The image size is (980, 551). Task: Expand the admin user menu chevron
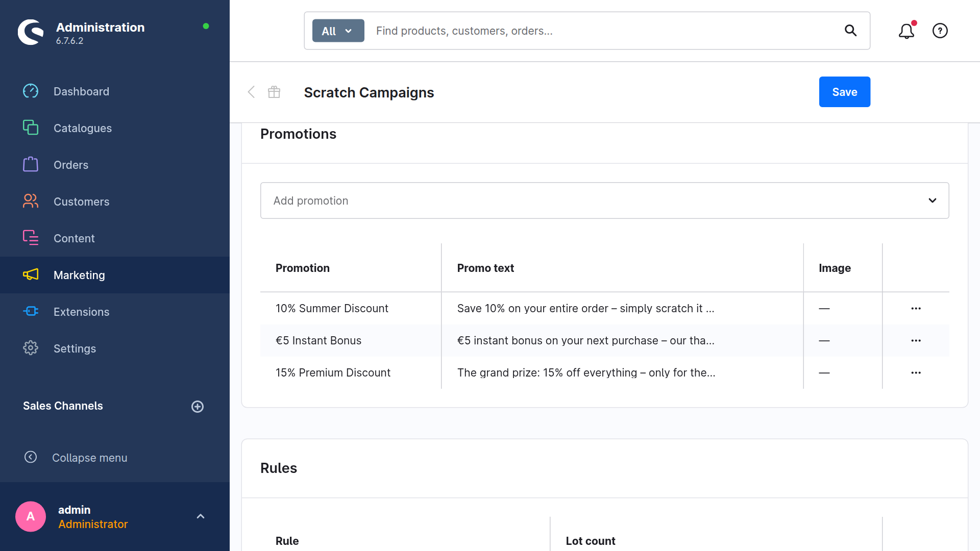[x=201, y=516]
